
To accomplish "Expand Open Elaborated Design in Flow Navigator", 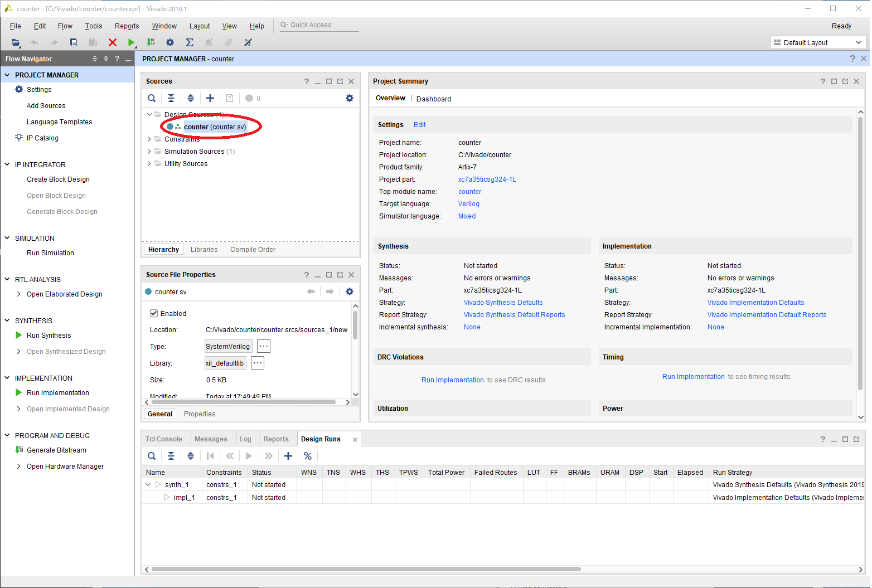I will 19,294.
